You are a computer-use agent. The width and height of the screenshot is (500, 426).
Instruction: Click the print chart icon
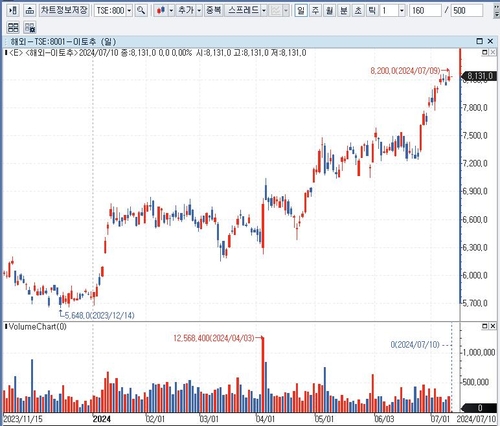coord(30,11)
